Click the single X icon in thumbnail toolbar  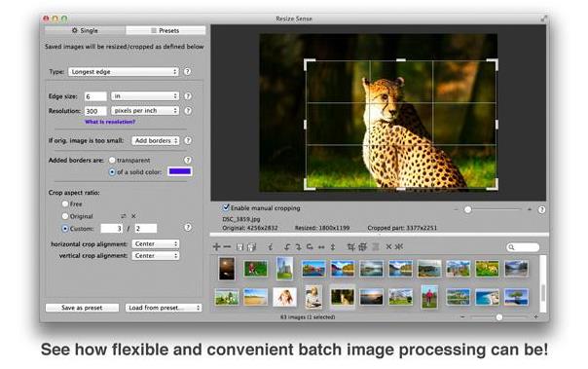pos(388,246)
